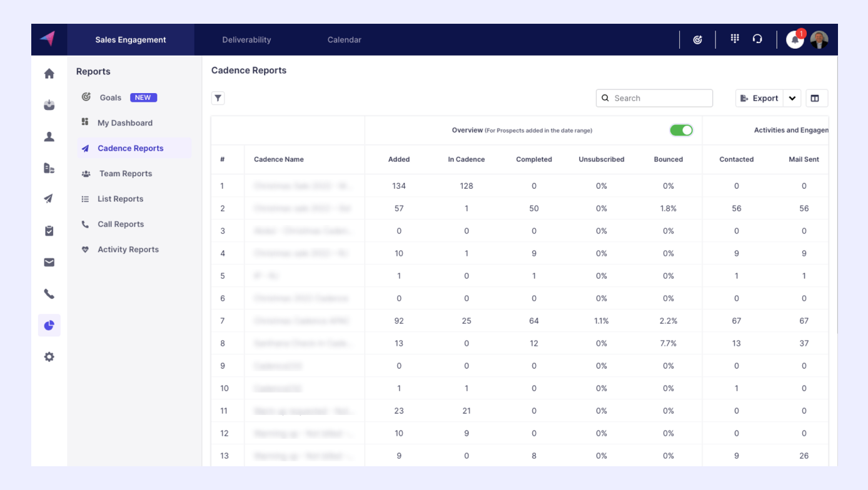868x490 pixels.
Task: Click the dialpad icon in top bar
Action: click(735, 39)
